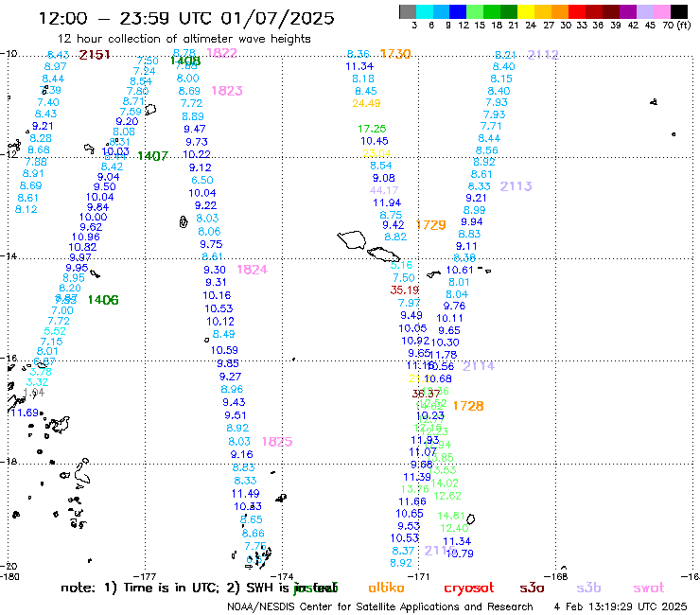This screenshot has height=615, width=700.
Task: Click the wave height value '44.17'
Action: click(383, 190)
